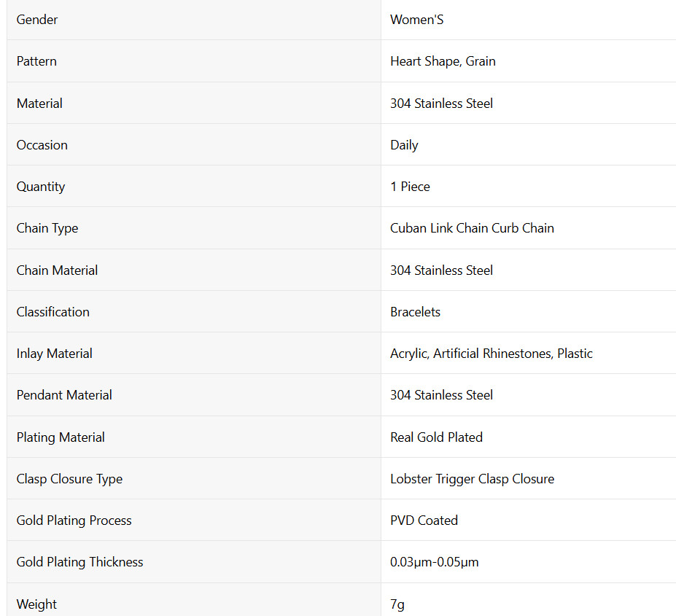Select the 7g weight value
The image size is (676, 616).
click(x=397, y=604)
